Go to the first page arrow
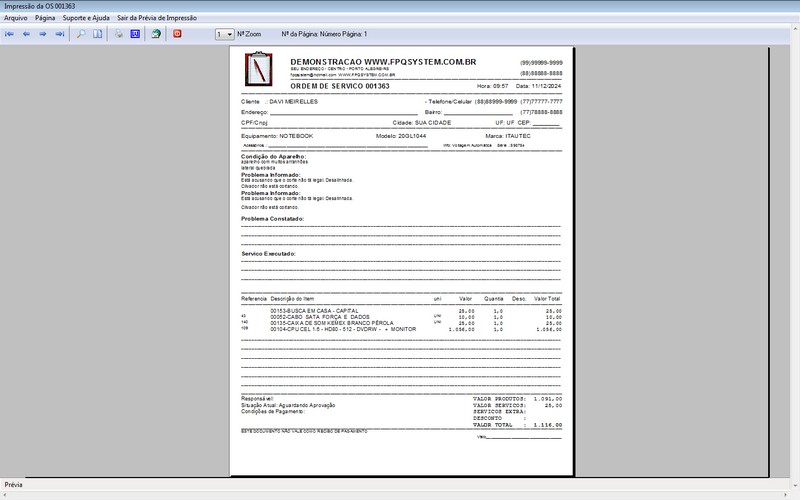The width and height of the screenshot is (800, 500). (x=9, y=34)
